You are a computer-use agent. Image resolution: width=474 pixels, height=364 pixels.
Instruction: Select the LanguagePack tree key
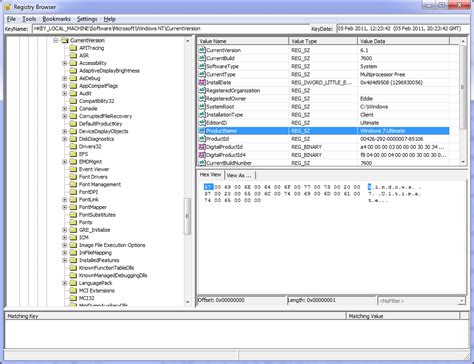[x=95, y=283]
